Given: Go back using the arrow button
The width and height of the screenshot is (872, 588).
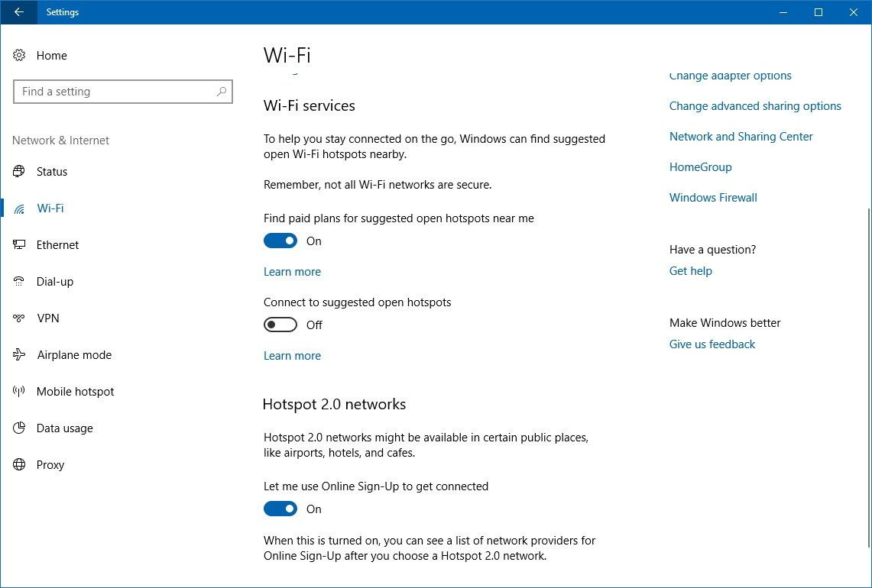Looking at the screenshot, I should coord(18,12).
